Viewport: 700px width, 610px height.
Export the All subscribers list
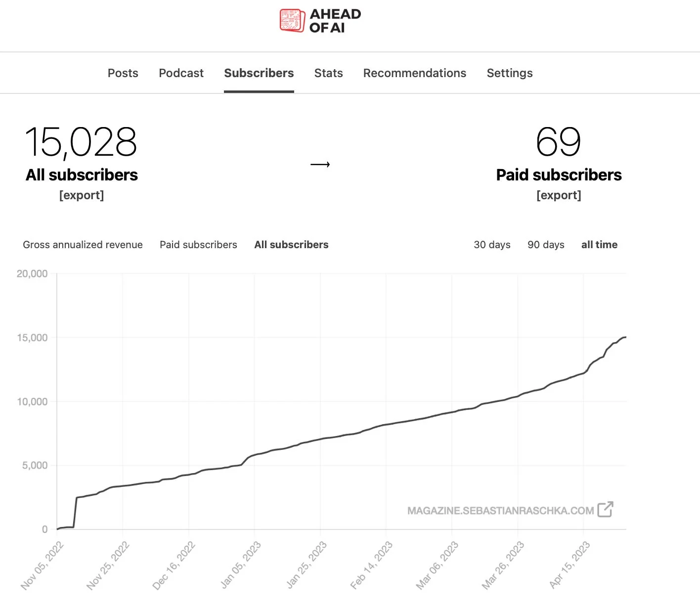[x=82, y=195]
